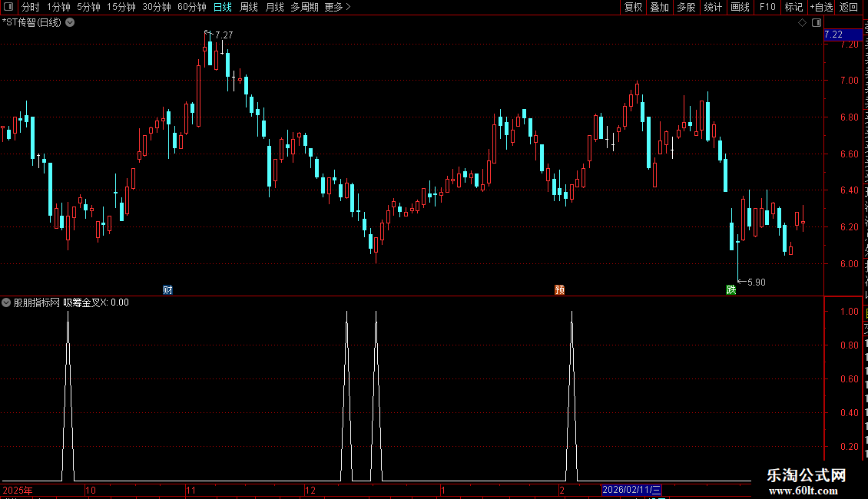Screen dimensions: 868x499
Task: Click the 复权 button
Action: pos(633,7)
